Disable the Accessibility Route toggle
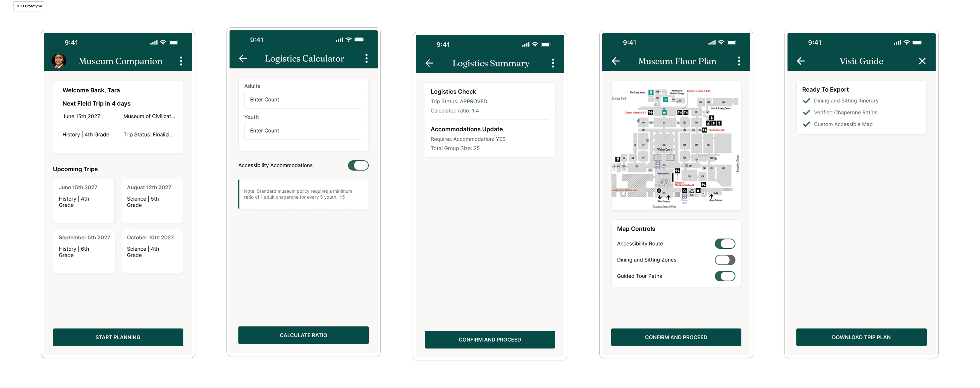980x388 pixels. [725, 244]
